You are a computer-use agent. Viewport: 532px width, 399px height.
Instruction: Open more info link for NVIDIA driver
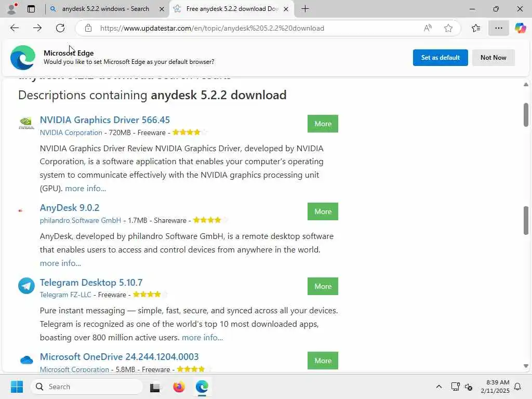86,188
